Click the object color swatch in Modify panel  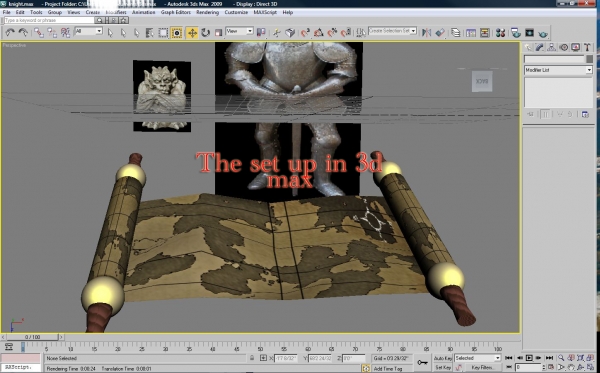(x=589, y=59)
